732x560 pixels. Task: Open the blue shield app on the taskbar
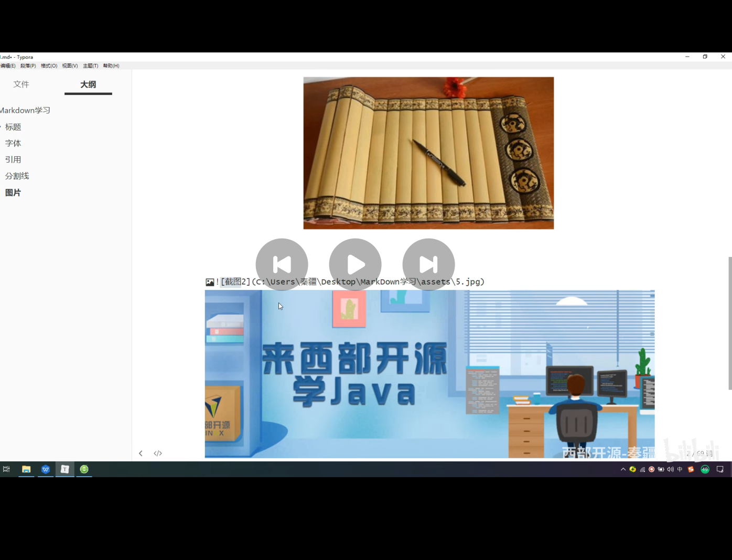coord(46,469)
